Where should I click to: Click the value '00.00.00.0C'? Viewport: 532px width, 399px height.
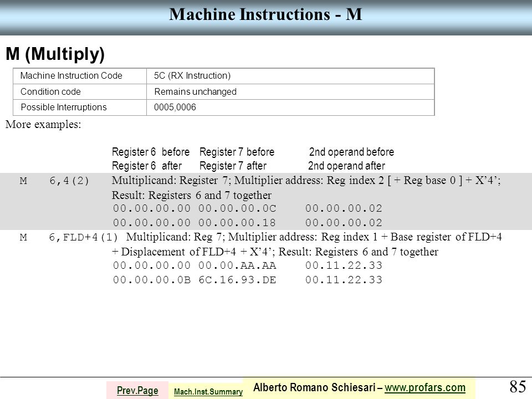237,208
